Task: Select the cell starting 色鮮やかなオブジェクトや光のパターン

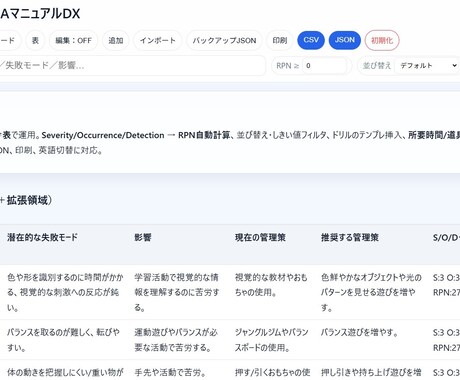Action: click(371, 292)
